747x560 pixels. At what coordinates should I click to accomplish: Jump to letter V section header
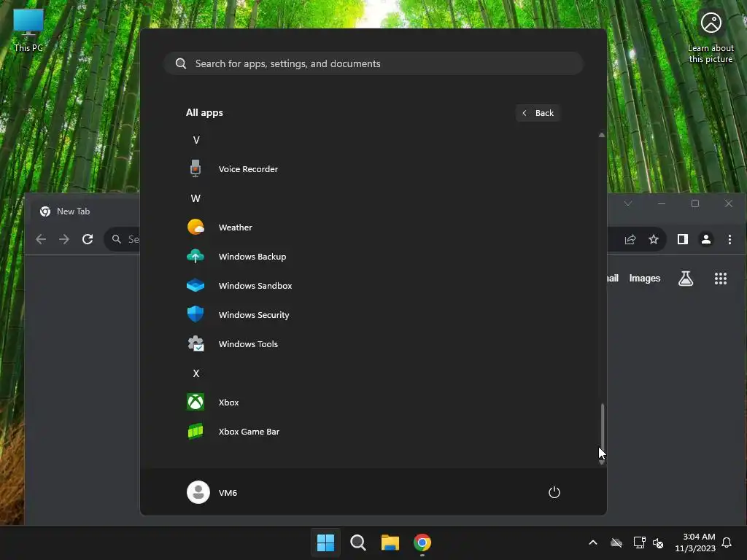(x=196, y=140)
